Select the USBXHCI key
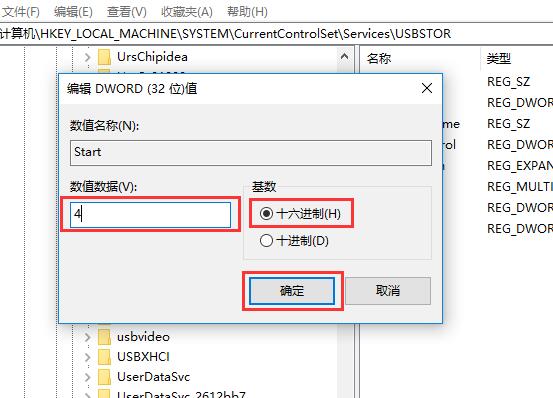The width and height of the screenshot is (553, 398). pos(143,357)
